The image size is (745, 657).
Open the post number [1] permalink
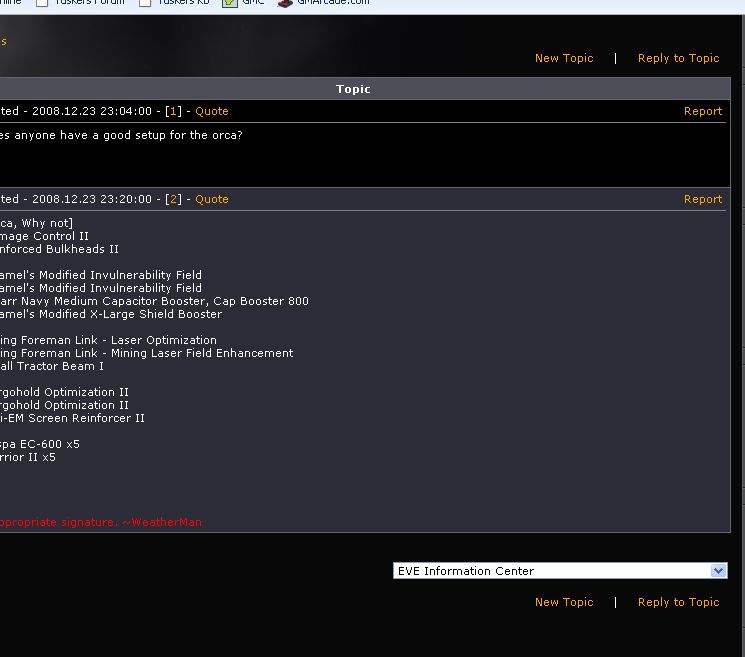(x=173, y=111)
